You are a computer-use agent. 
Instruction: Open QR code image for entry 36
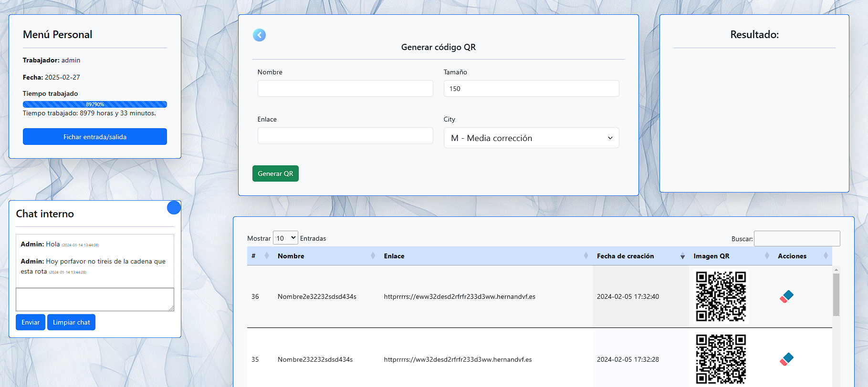coord(721,296)
